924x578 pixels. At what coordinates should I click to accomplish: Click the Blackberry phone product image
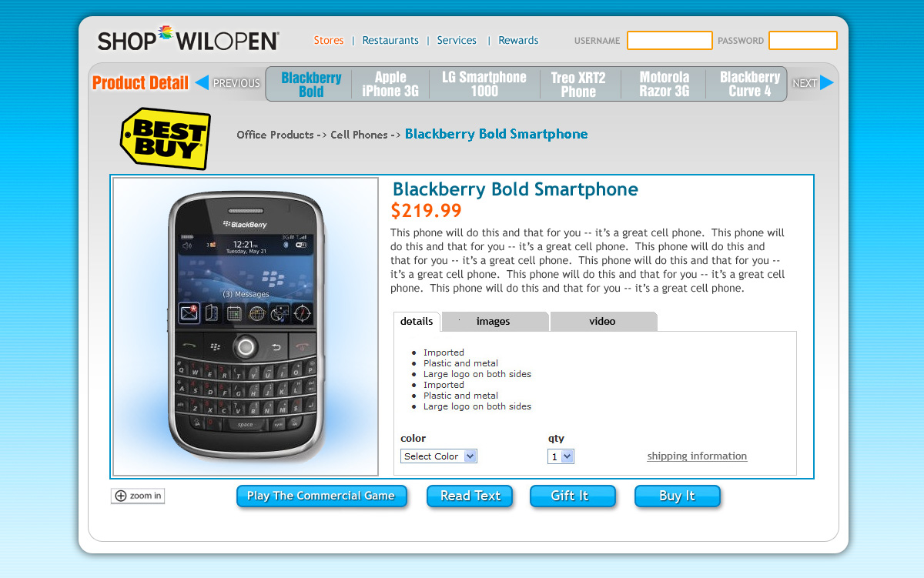click(246, 326)
